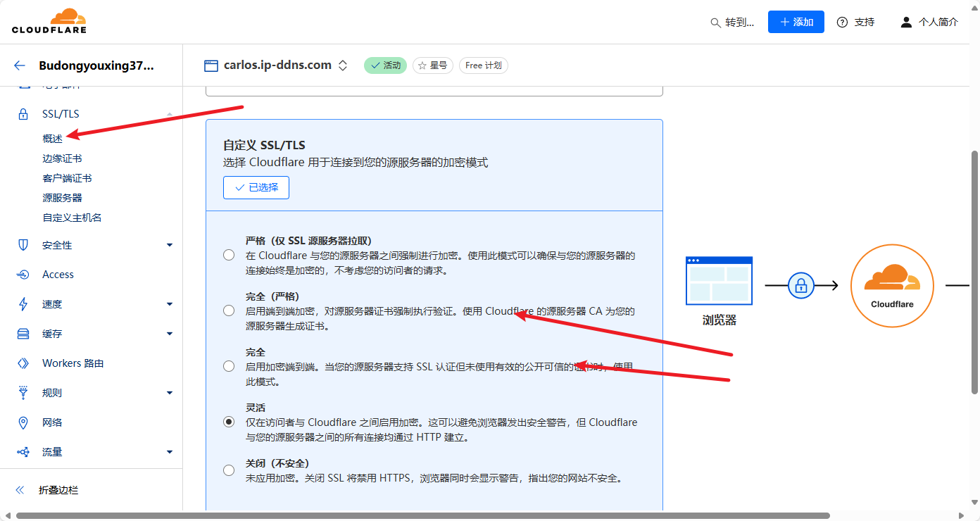
Task: Select 完全（严格）encryption mode radio
Action: (229, 310)
